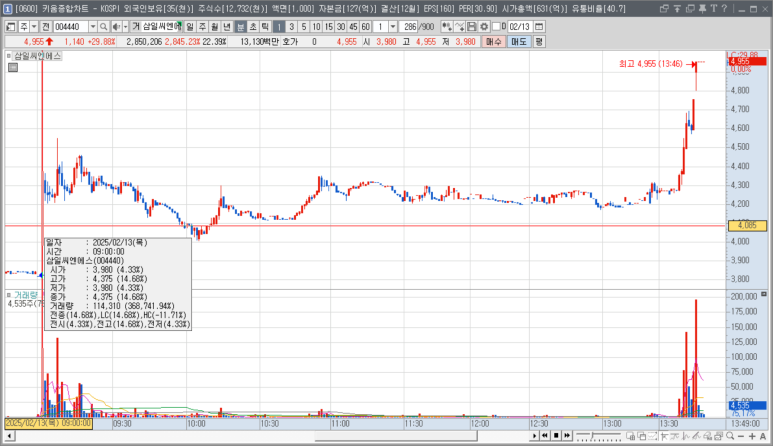Click the stop replay button

click(556, 436)
